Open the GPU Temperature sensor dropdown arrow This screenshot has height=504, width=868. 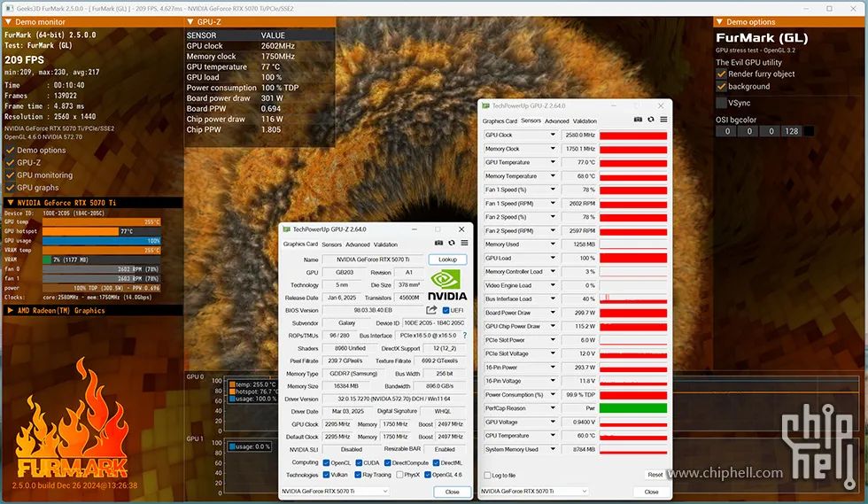pos(553,162)
